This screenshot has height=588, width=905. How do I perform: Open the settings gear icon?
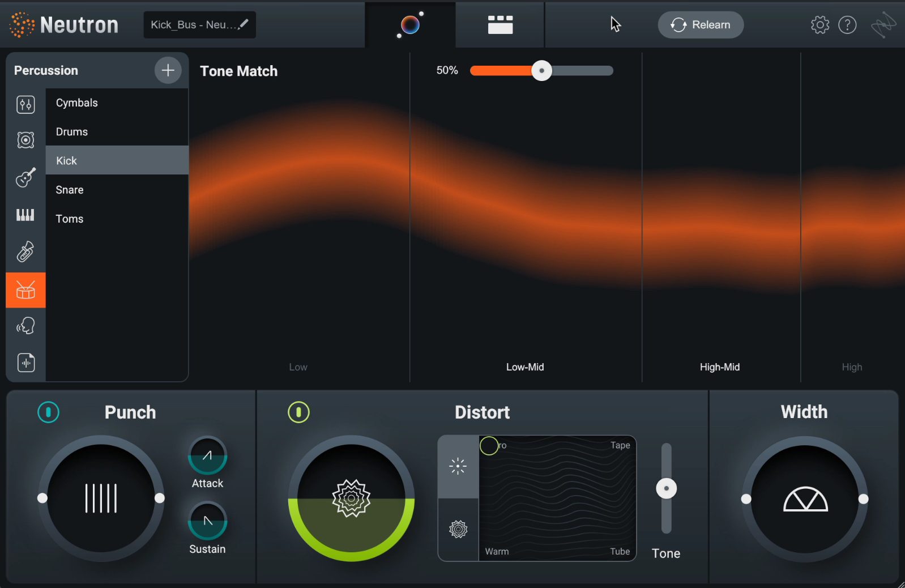819,25
